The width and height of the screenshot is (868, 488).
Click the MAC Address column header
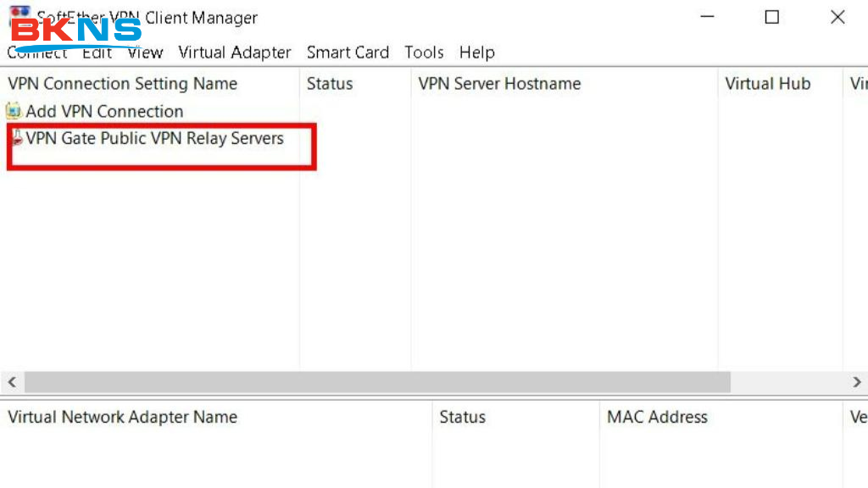coord(657,417)
